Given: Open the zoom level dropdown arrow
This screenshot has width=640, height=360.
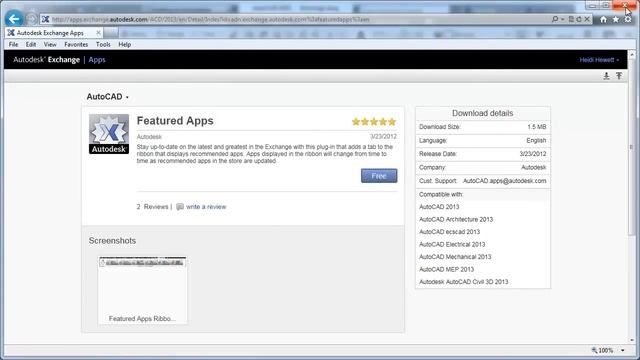Looking at the screenshot, I should (622, 350).
